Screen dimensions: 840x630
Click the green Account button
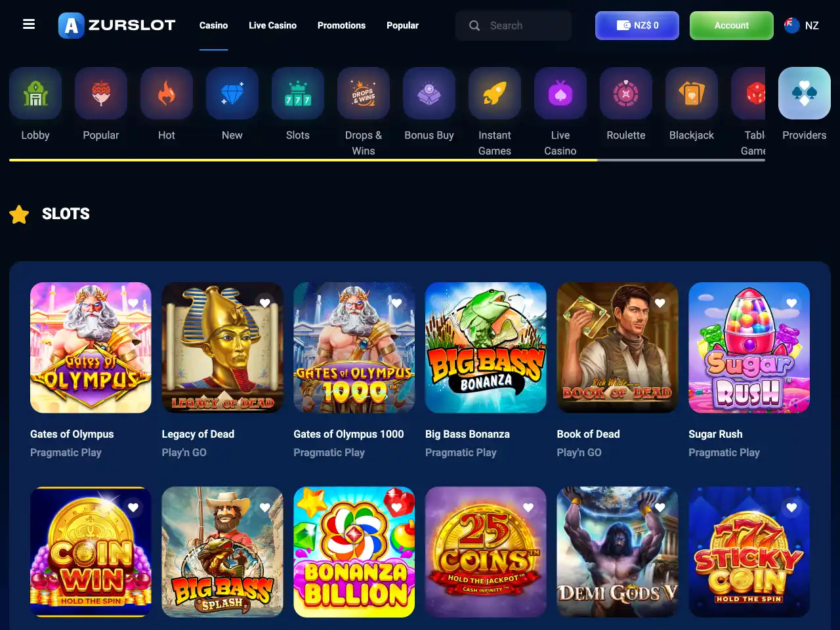(732, 26)
